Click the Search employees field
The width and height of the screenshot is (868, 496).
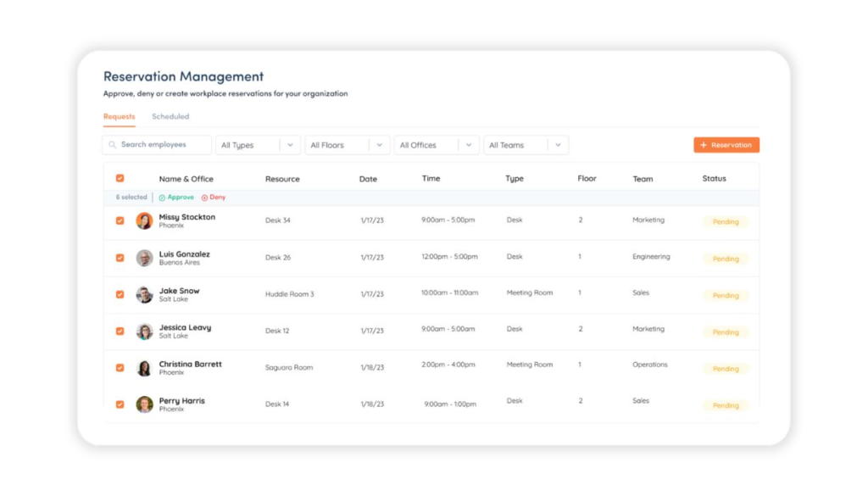(157, 145)
